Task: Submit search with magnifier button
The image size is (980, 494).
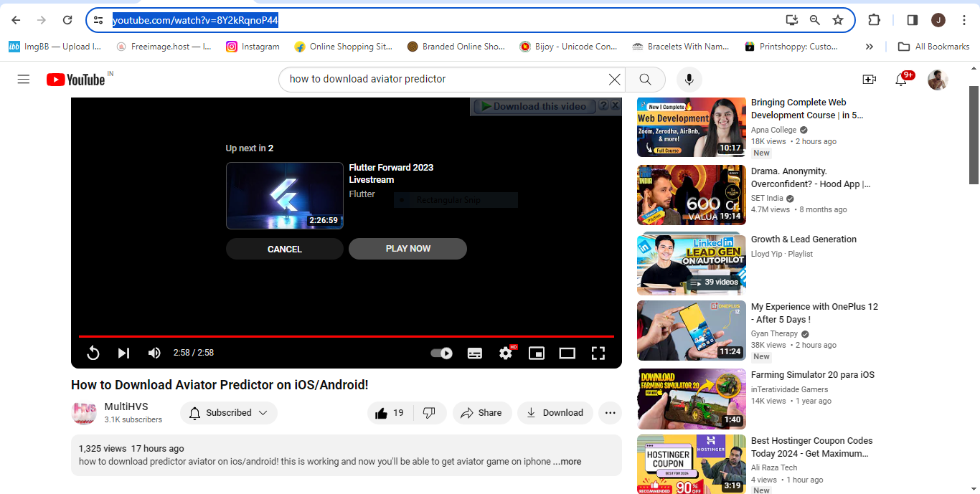Action: click(645, 80)
